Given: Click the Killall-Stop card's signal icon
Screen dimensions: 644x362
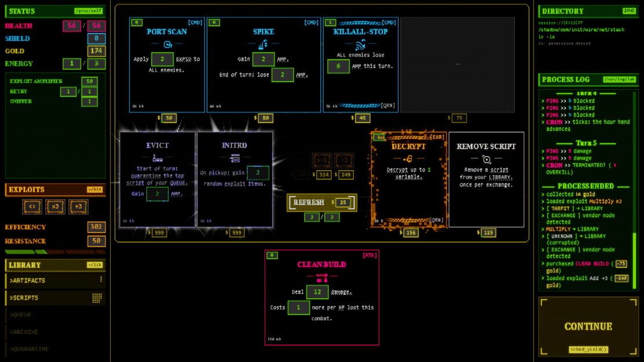Looking at the screenshot, I should click(361, 45).
